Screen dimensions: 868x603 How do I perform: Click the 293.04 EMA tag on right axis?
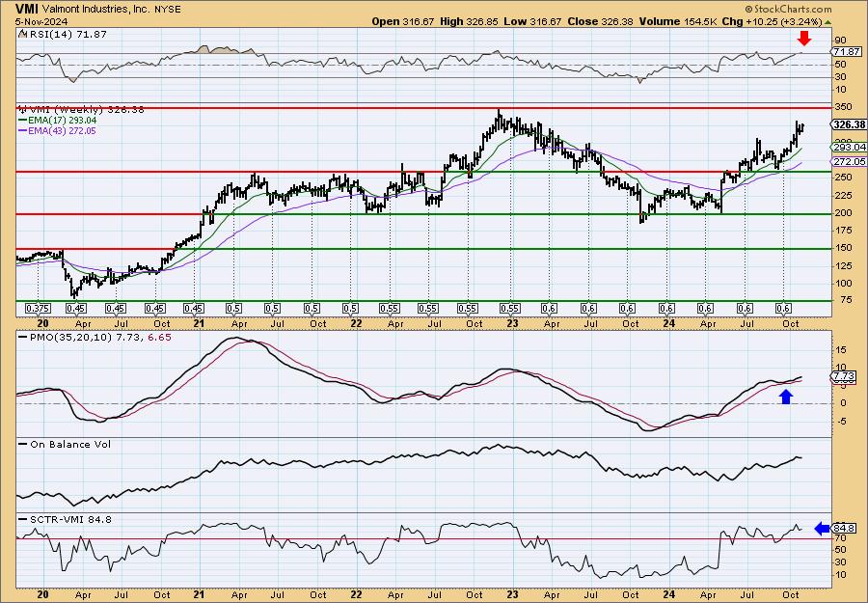[849, 148]
